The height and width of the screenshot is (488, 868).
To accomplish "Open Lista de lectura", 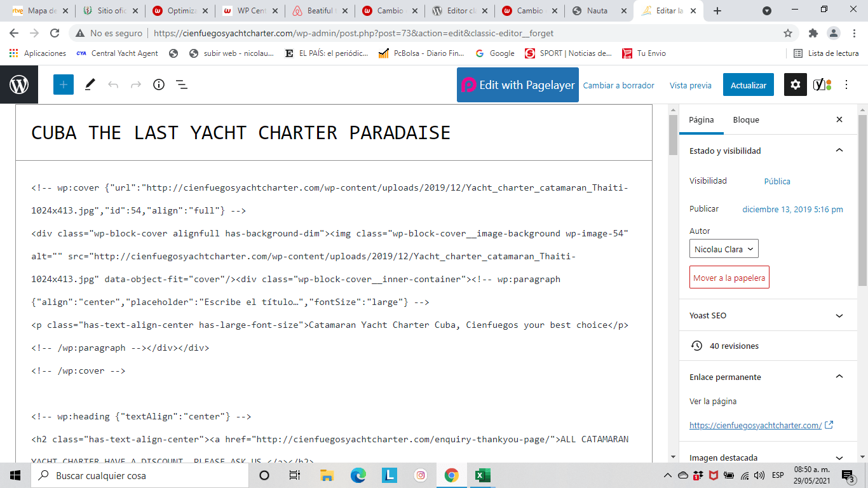I will tap(826, 53).
